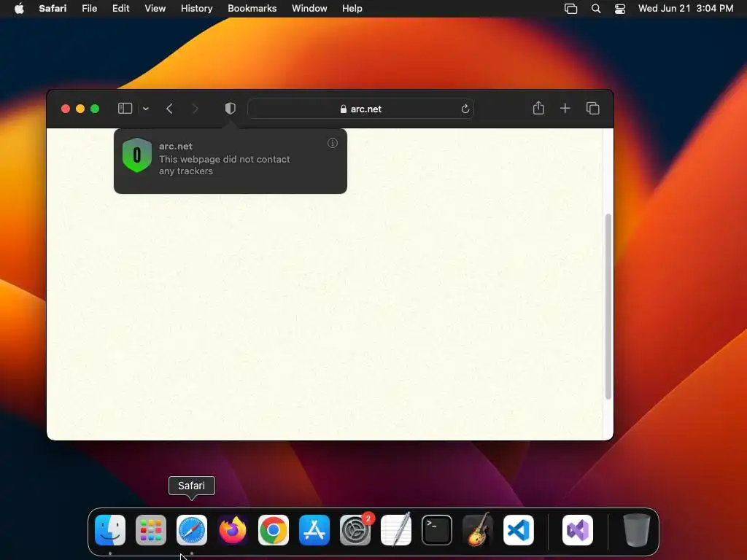Click the arc.net title in popover
Image resolution: width=747 pixels, height=560 pixels.
[176, 146]
